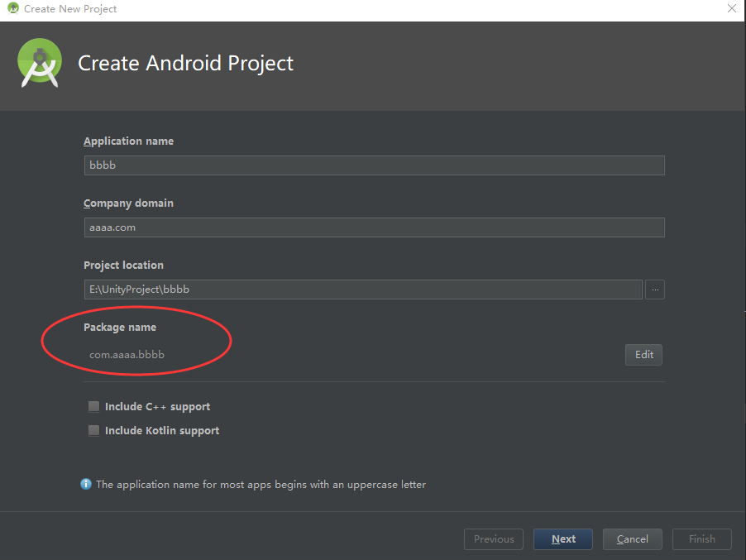This screenshot has height=560, width=746.
Task: Click the Previous button
Action: pyautogui.click(x=493, y=538)
